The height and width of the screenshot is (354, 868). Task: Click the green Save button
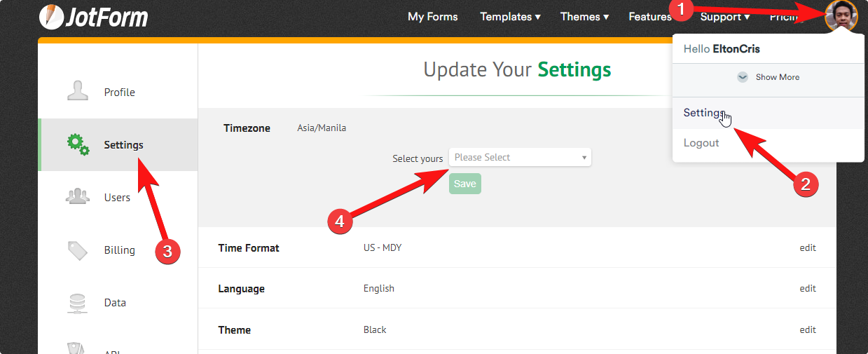click(465, 184)
